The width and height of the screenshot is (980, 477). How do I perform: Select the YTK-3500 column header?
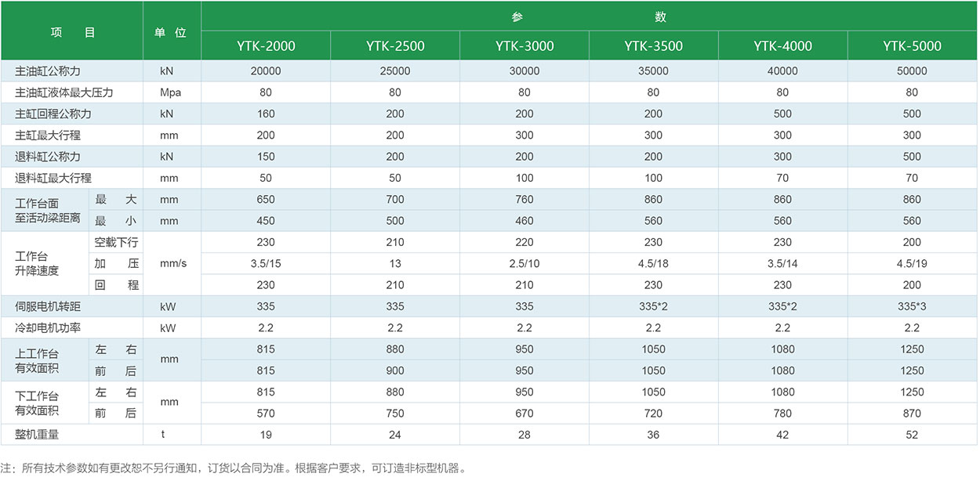[x=653, y=45]
